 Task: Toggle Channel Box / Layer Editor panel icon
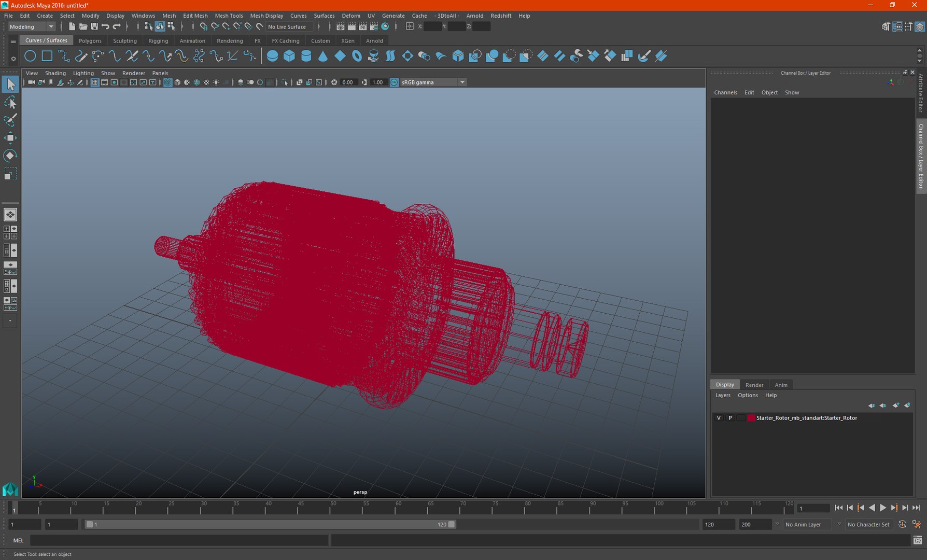[x=920, y=26]
